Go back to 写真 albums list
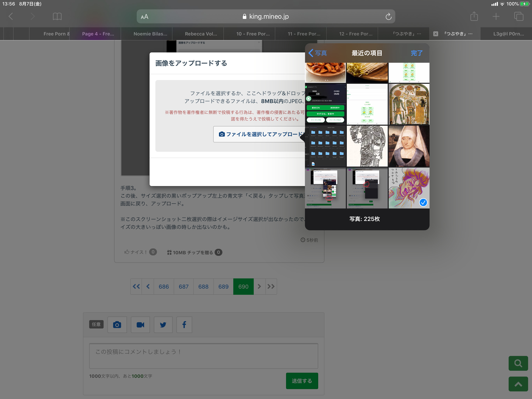 coord(317,53)
